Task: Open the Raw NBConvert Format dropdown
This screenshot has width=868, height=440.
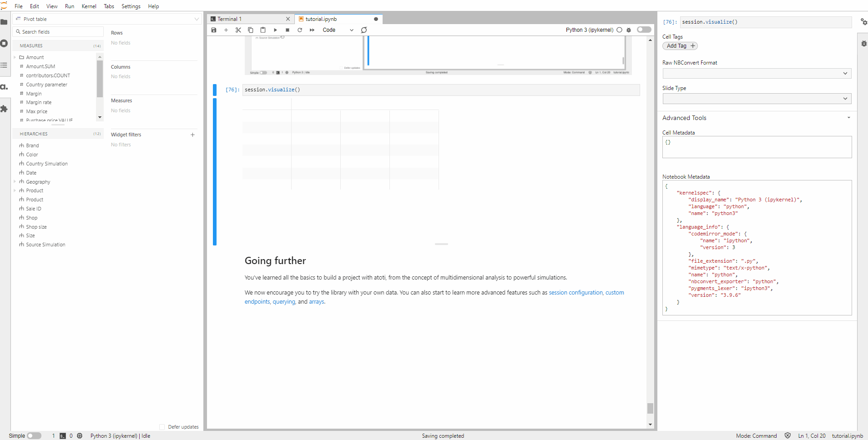Action: click(757, 73)
